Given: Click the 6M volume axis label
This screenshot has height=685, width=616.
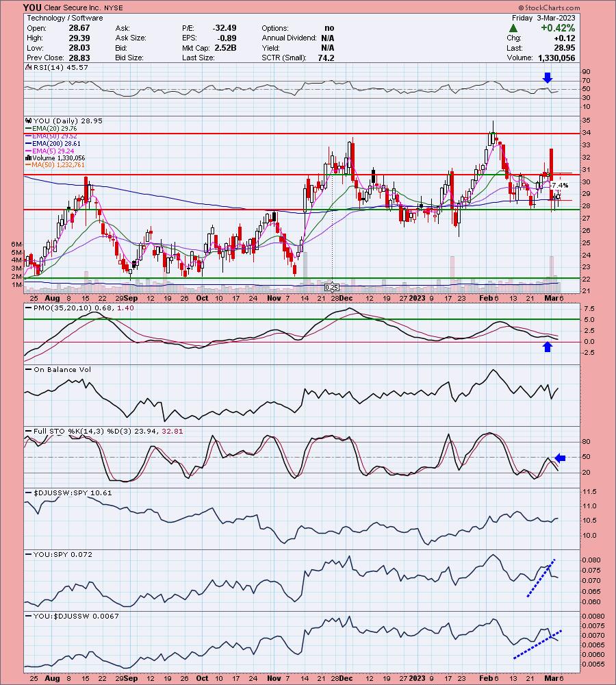Looking at the screenshot, I should [x=16, y=245].
